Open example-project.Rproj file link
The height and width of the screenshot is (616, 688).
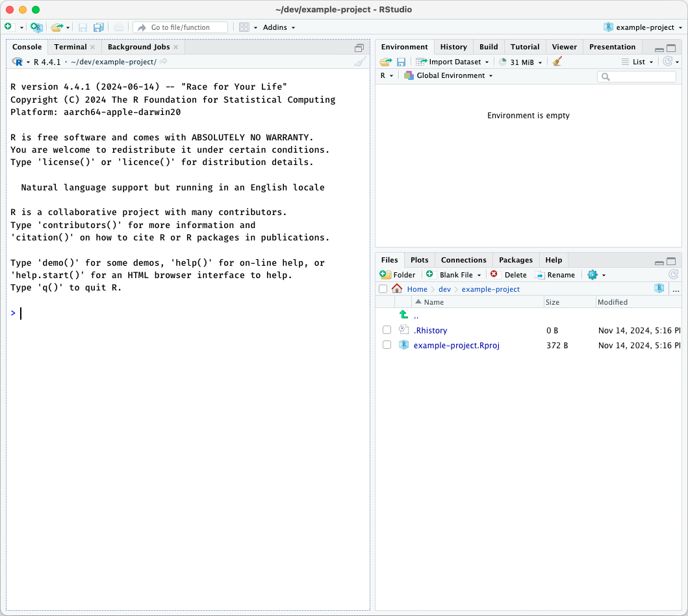coord(456,345)
